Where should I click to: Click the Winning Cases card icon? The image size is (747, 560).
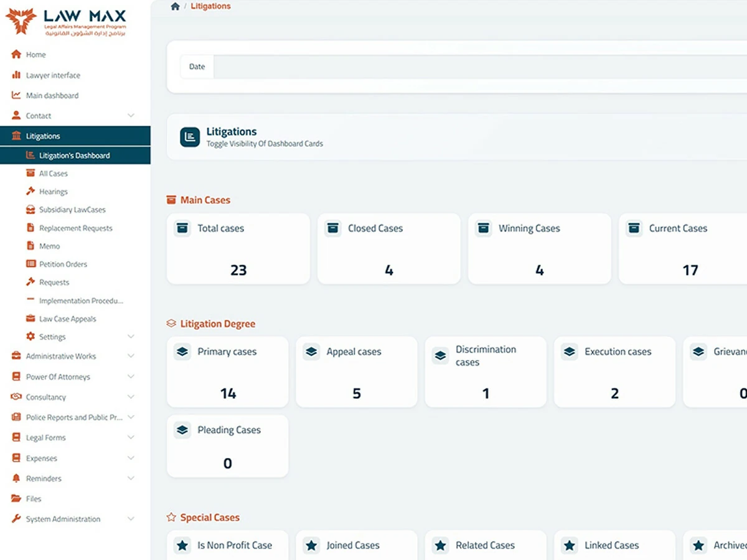pyautogui.click(x=484, y=228)
